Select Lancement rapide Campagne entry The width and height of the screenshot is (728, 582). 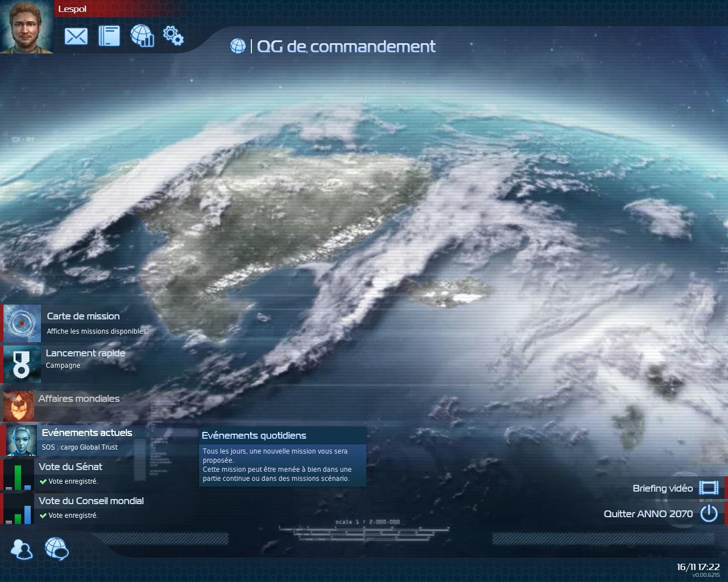pos(85,354)
